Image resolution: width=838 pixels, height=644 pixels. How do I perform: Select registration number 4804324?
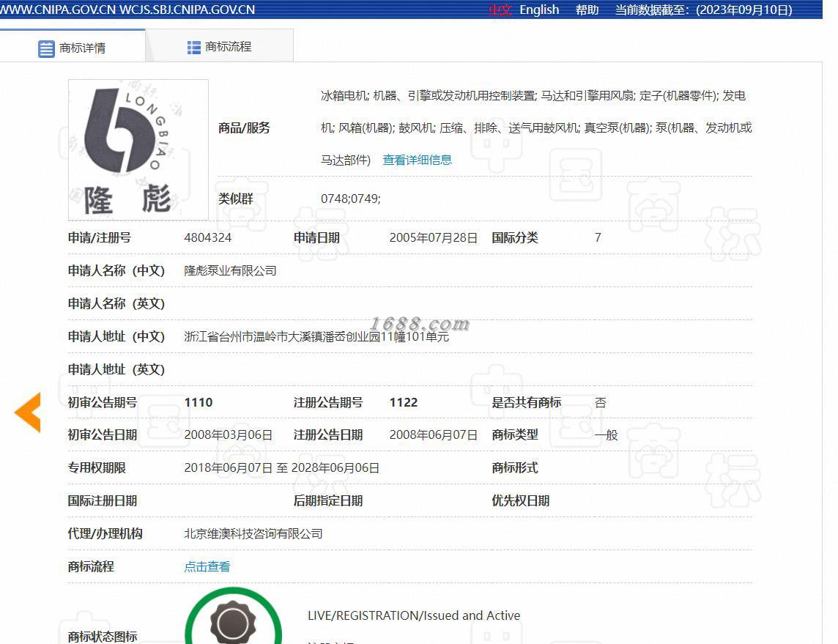coord(208,238)
